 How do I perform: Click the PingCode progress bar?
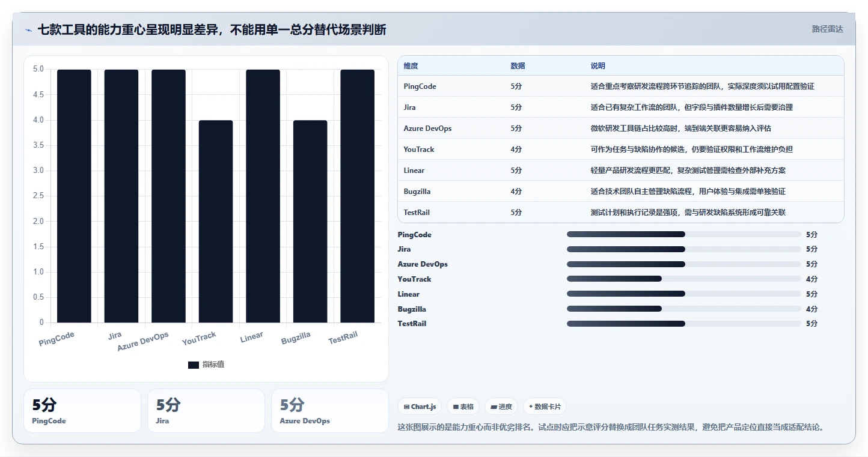(683, 234)
